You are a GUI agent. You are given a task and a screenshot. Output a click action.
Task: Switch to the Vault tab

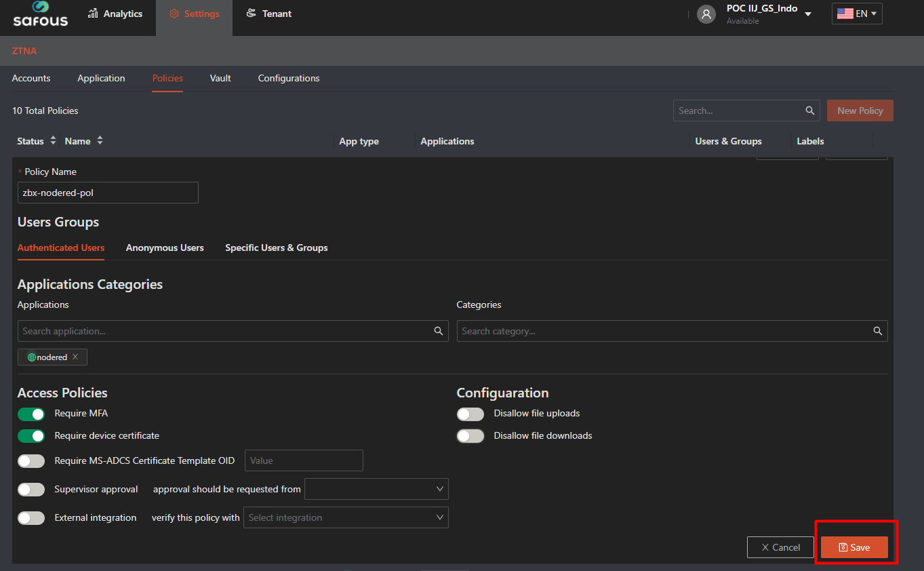(220, 78)
